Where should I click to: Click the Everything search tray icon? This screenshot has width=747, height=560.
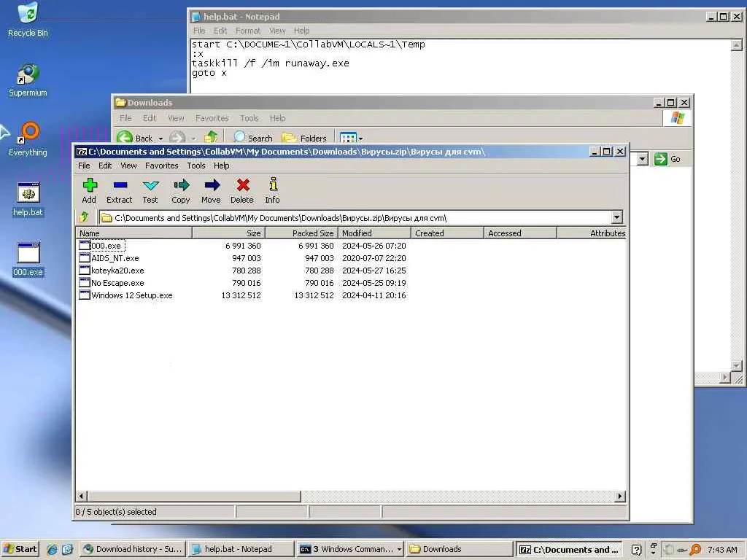[695, 550]
